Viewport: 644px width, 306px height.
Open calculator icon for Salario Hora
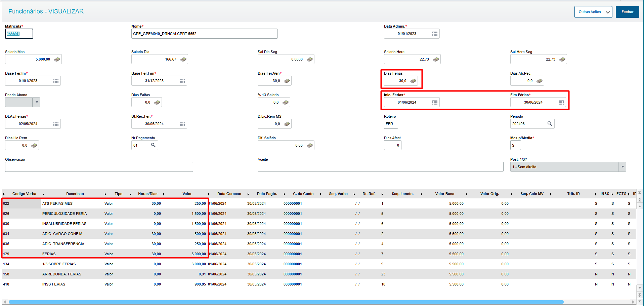pyautogui.click(x=436, y=59)
